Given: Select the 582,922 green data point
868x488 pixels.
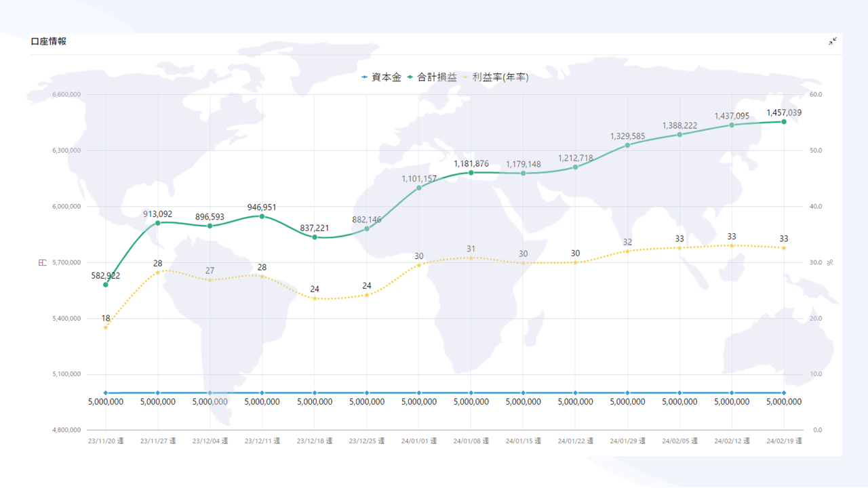Looking at the screenshot, I should pyautogui.click(x=106, y=285).
